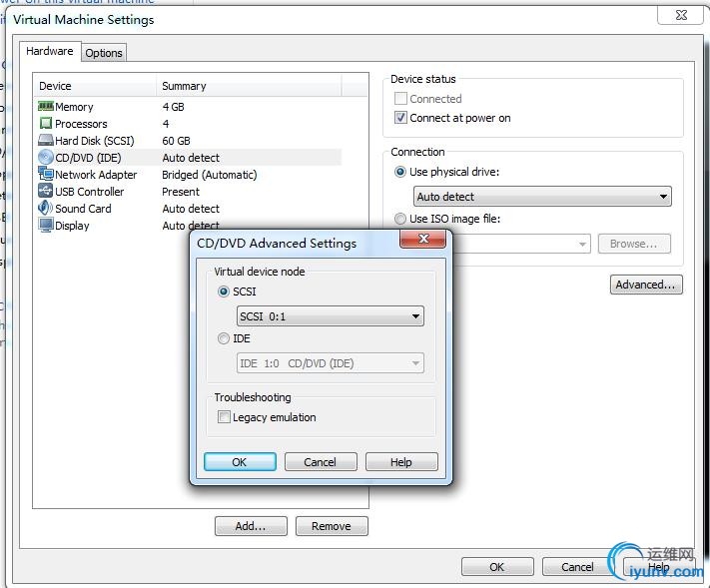Close the Virtual Machine Settings window
This screenshot has width=710, height=588.
[680, 15]
